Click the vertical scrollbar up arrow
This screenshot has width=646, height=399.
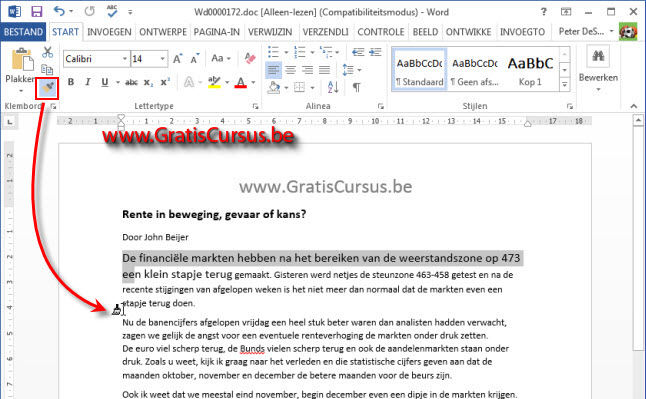[x=638, y=120]
